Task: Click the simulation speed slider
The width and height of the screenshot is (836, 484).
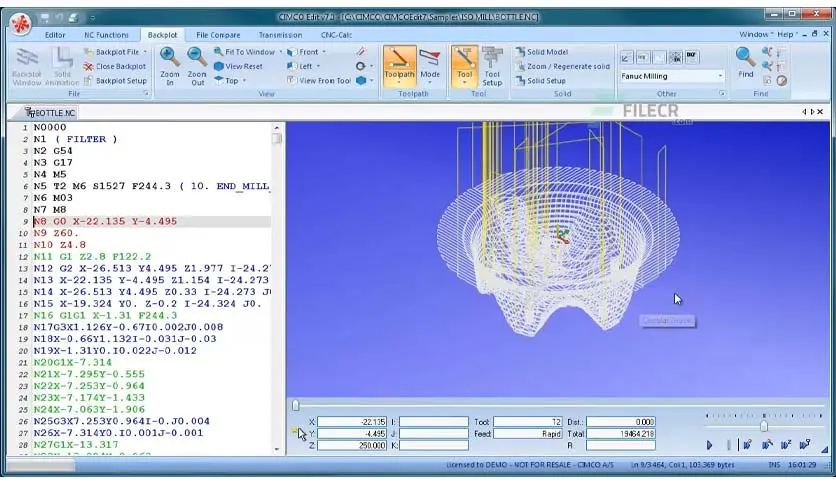Action: coord(762,425)
